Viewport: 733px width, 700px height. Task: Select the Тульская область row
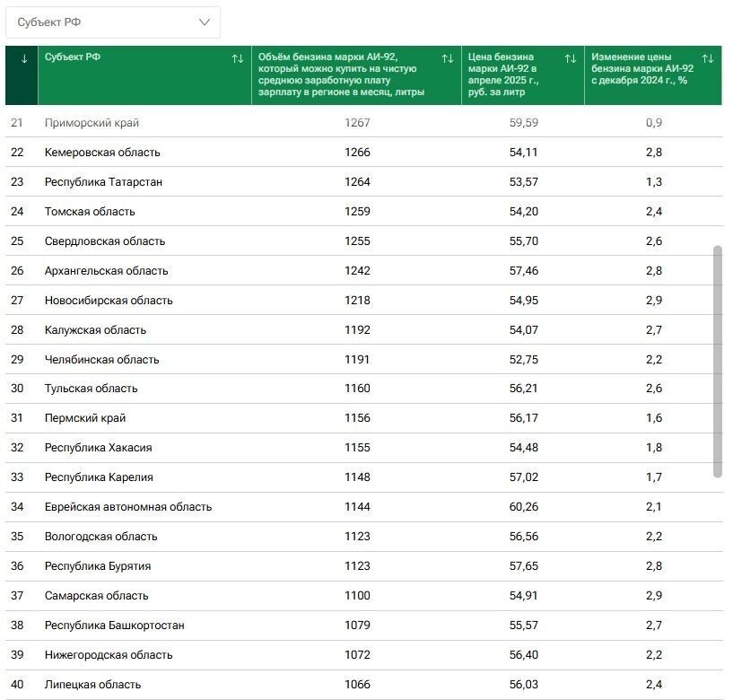tap(364, 388)
